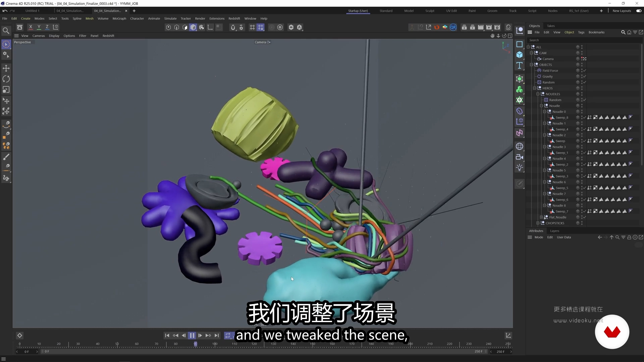Select the Move tool in the left toolbar

coord(6,68)
